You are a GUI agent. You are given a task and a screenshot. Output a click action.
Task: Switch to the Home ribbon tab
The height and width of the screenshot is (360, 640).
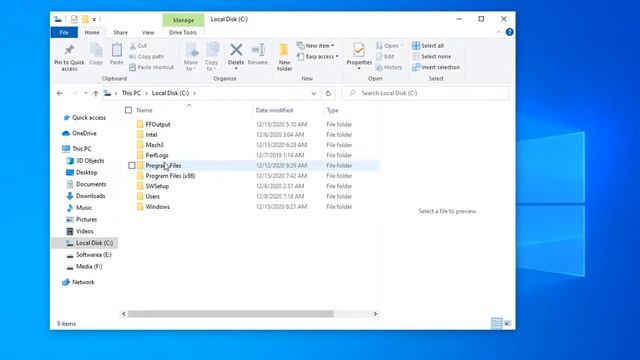92,32
